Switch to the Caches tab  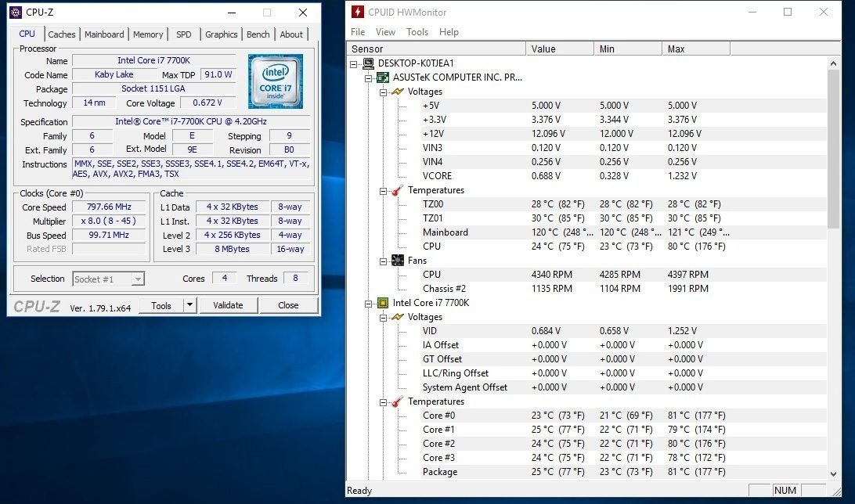[x=62, y=34]
